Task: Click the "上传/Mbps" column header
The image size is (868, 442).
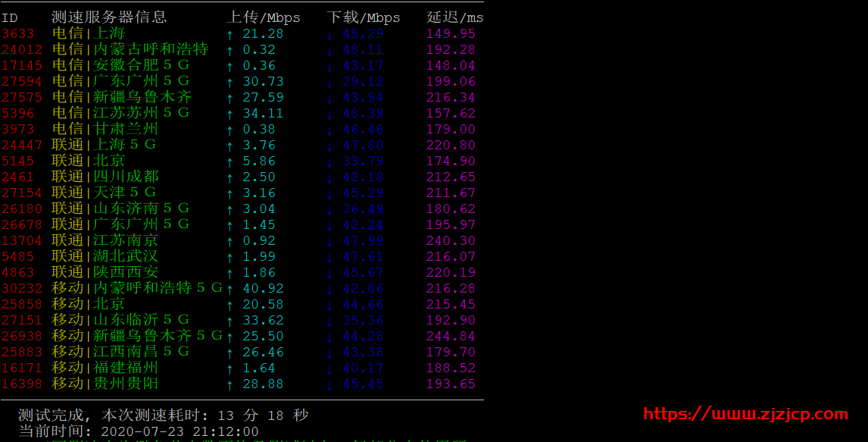Action: (264, 17)
